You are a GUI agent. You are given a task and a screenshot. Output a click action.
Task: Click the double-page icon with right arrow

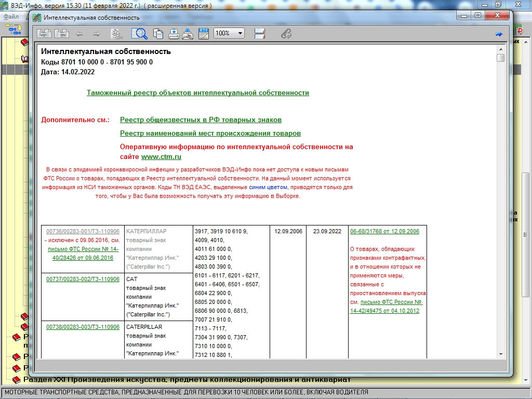62,34
